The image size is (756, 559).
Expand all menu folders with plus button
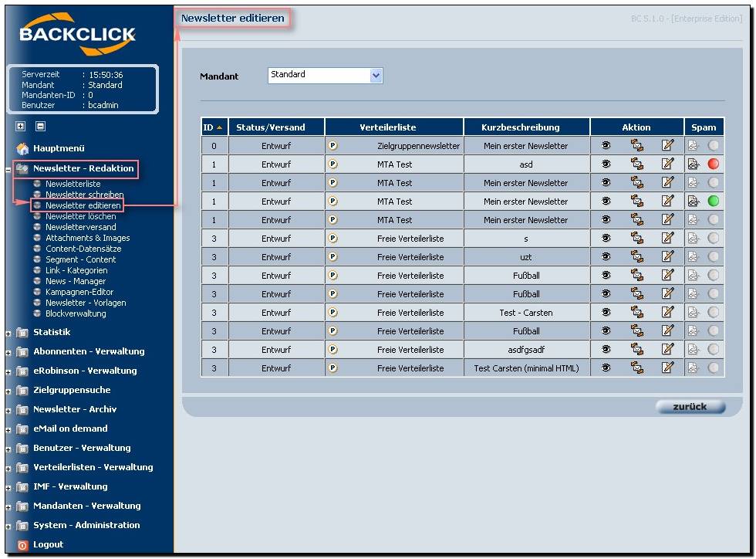coord(21,127)
